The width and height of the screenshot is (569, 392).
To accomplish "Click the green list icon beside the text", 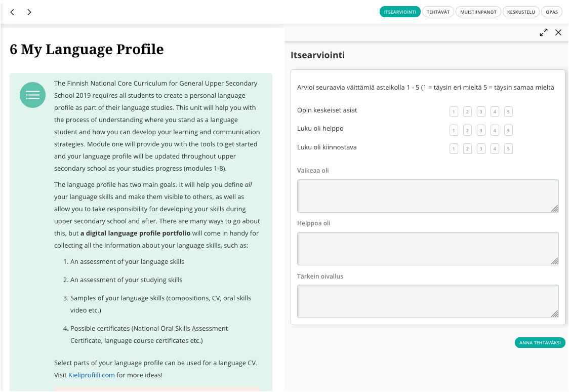I will 33,95.
